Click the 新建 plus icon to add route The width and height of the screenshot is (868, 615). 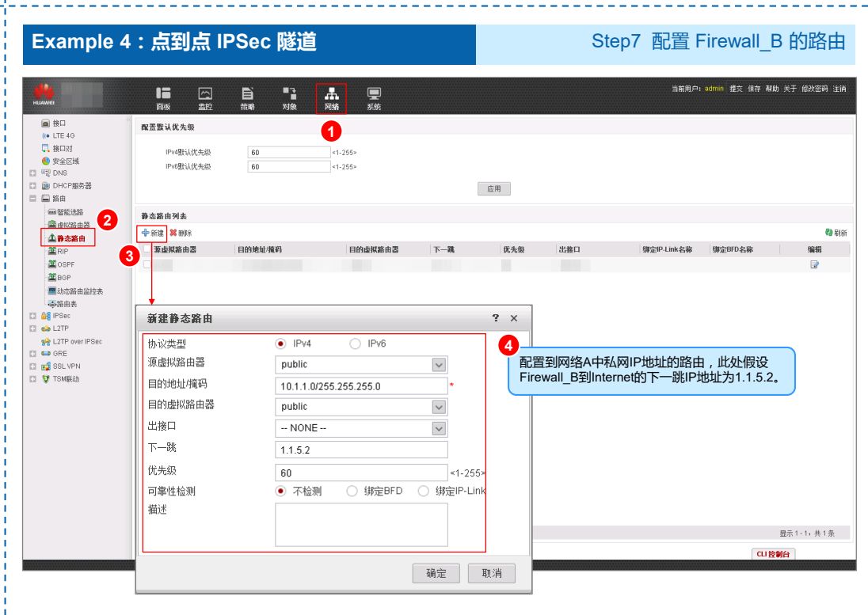pyautogui.click(x=146, y=233)
